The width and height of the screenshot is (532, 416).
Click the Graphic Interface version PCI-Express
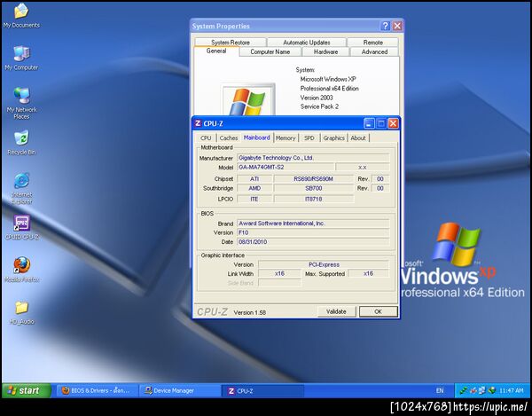[x=324, y=264]
